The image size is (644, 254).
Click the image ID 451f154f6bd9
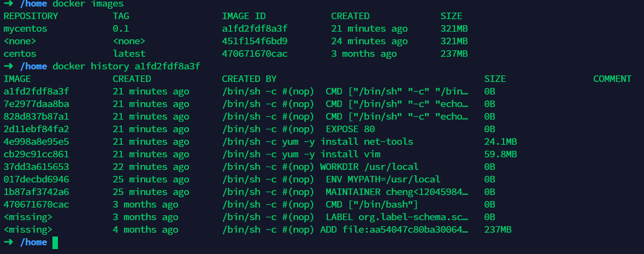[x=255, y=41]
